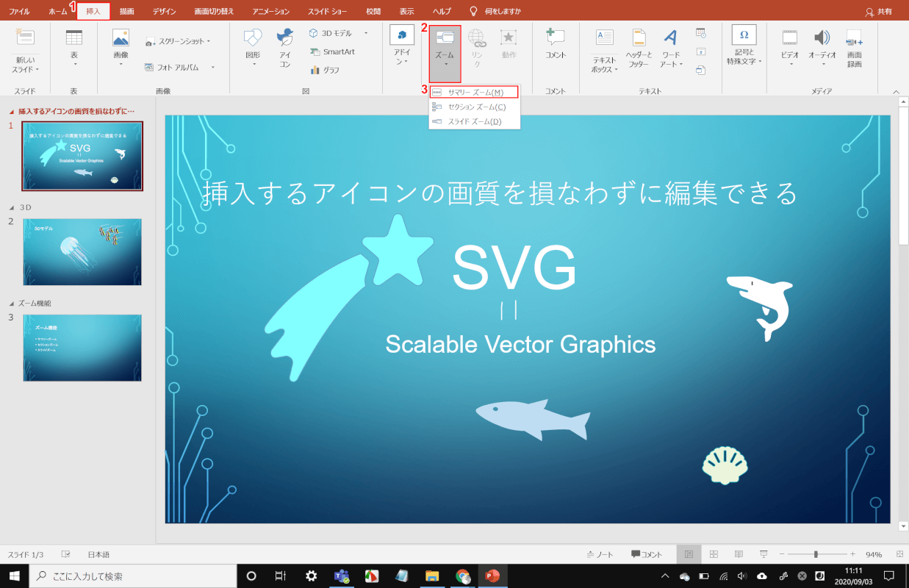
Task: Open the accessibility check icon in status bar
Action: [x=66, y=554]
